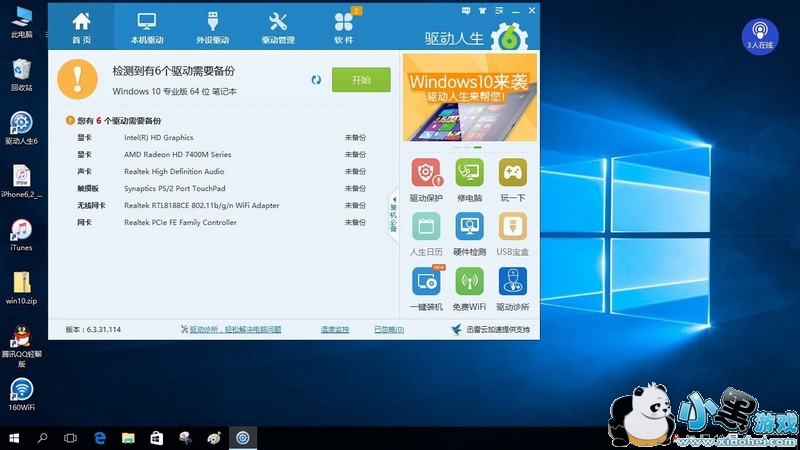800x450 pixels.
Task: Click the taskbar search icon
Action: (42, 438)
